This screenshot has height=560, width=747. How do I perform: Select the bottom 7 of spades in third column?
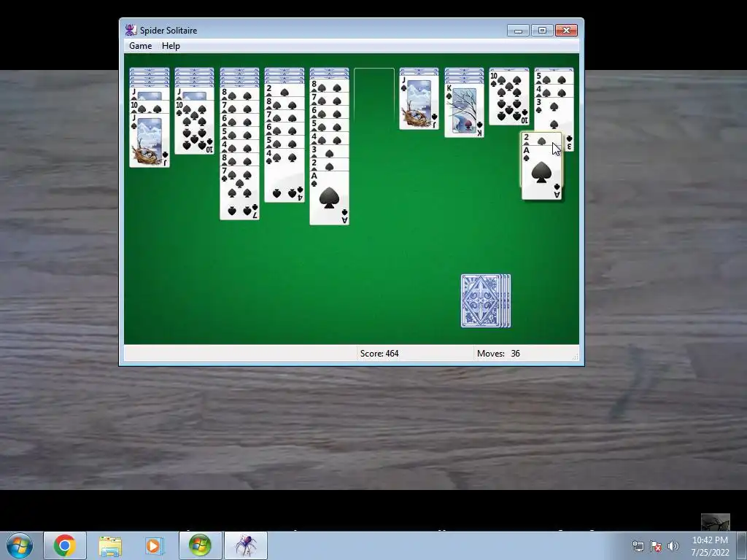(239, 192)
